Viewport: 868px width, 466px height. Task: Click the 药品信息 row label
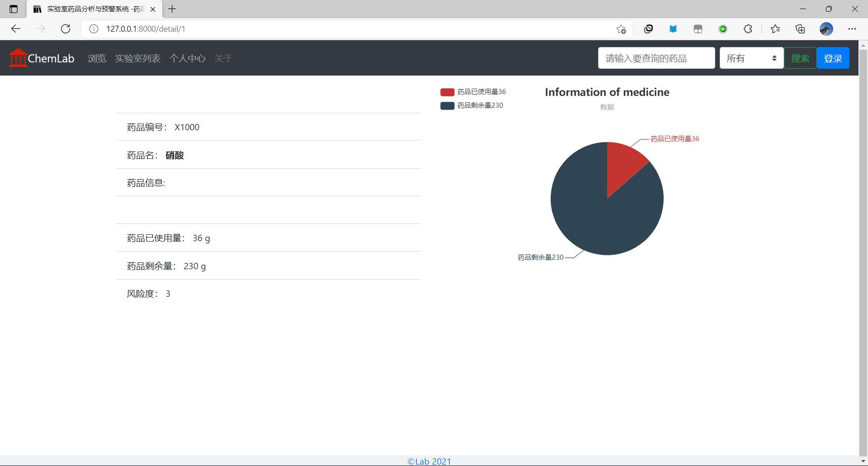[146, 183]
